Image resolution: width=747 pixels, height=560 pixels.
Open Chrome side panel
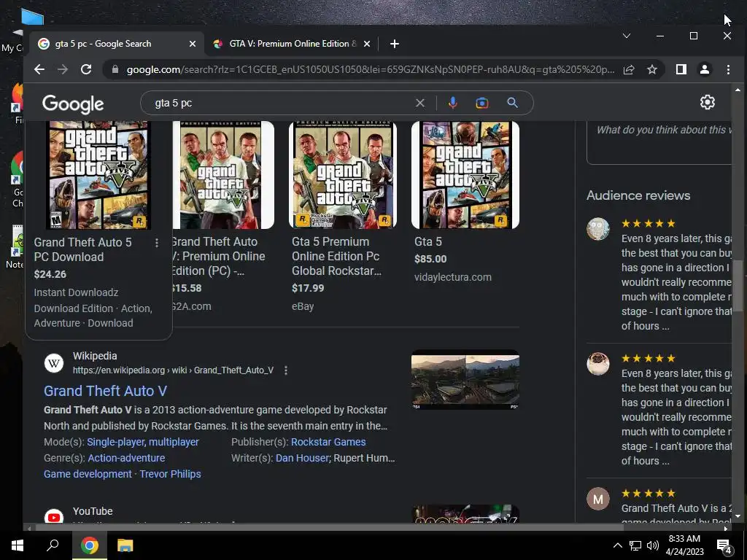tap(681, 69)
